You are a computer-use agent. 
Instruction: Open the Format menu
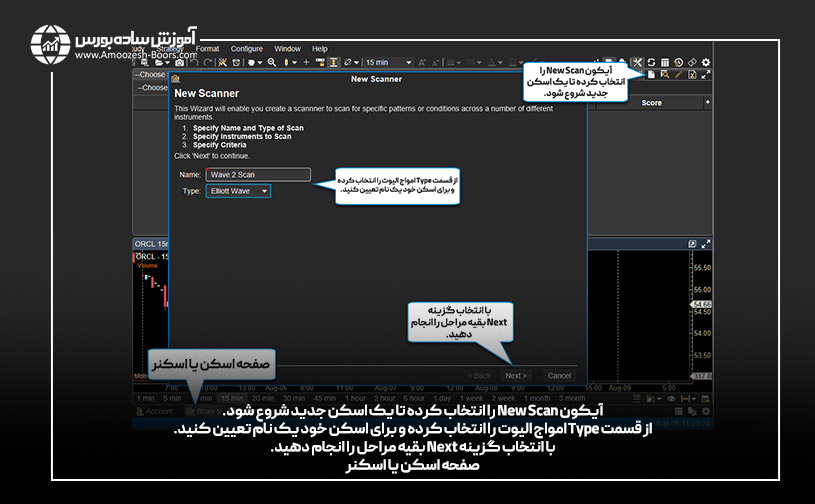click(x=207, y=49)
